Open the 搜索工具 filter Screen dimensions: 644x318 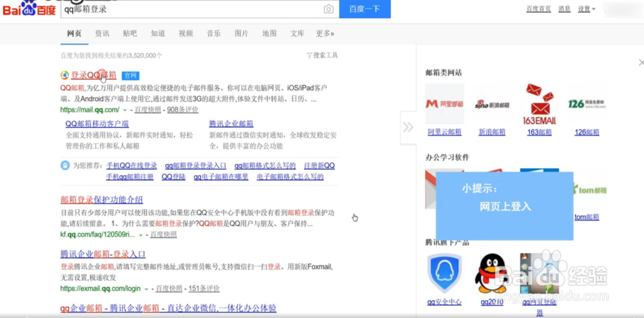[x=323, y=55]
